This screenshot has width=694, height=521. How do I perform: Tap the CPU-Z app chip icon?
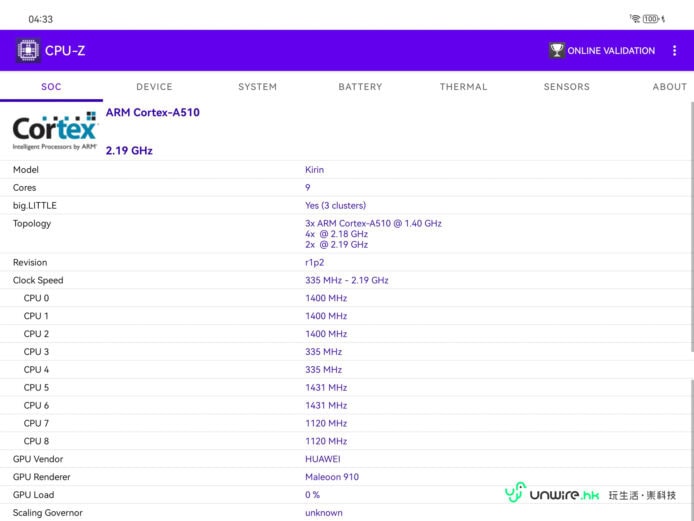pyautogui.click(x=28, y=50)
